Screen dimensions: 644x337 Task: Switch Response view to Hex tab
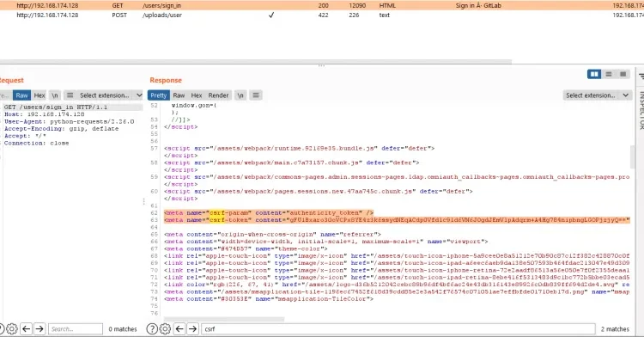coord(197,95)
